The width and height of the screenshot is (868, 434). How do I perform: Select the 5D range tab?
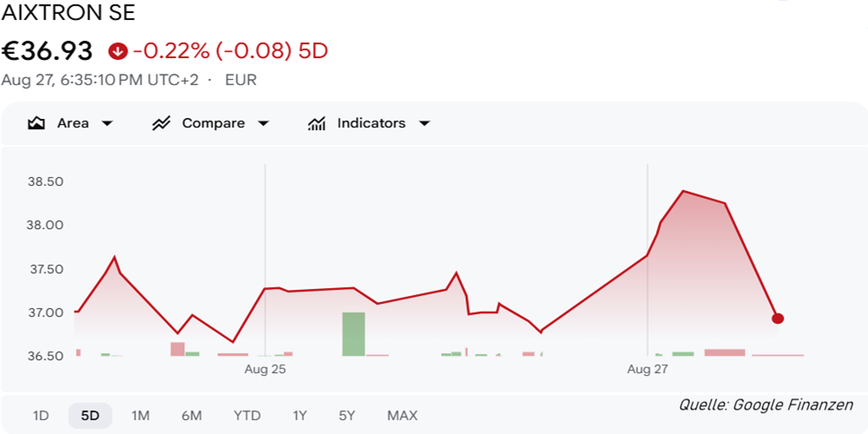(90, 416)
